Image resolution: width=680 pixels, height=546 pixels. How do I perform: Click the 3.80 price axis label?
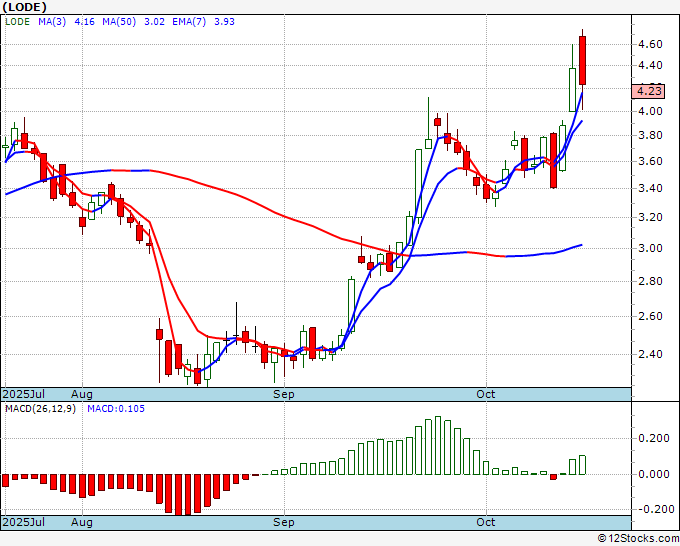click(x=650, y=135)
